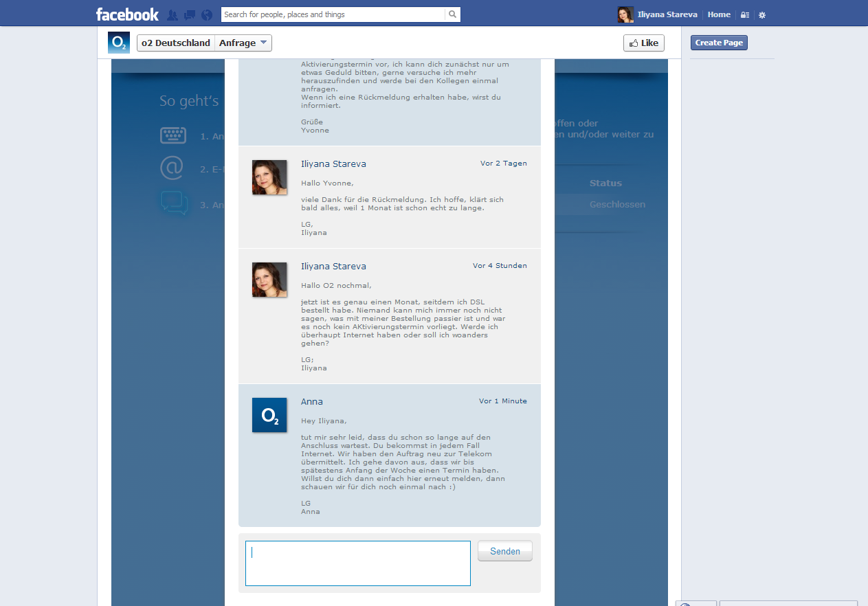
Task: Click the chat bubbles step icon
Action: pos(174,203)
